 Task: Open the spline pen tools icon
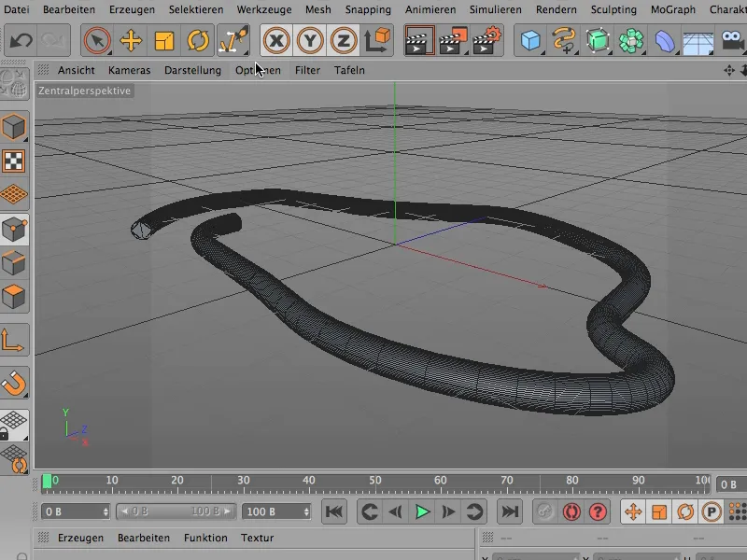pos(564,40)
